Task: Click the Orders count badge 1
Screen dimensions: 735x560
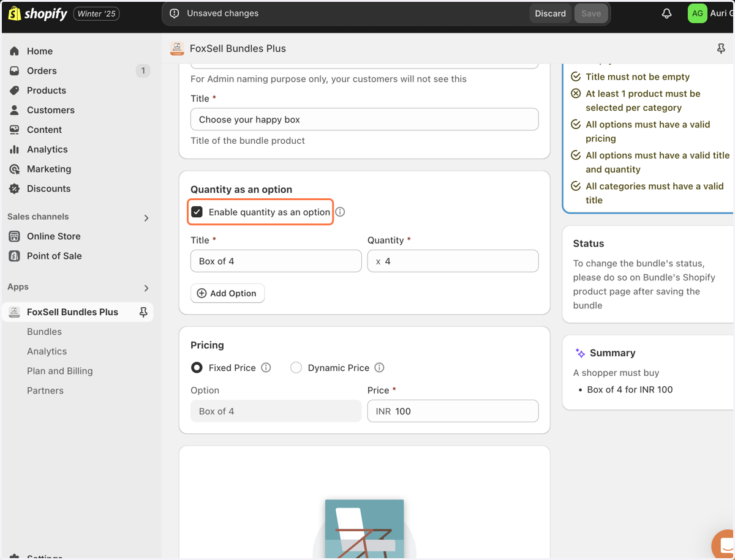Action: tap(143, 71)
